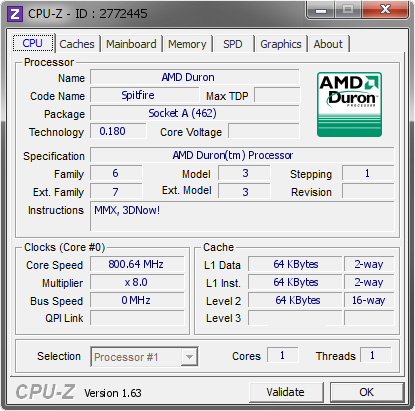This screenshot has width=415, height=411.
Task: Select the CPU tab
Action: (33, 43)
